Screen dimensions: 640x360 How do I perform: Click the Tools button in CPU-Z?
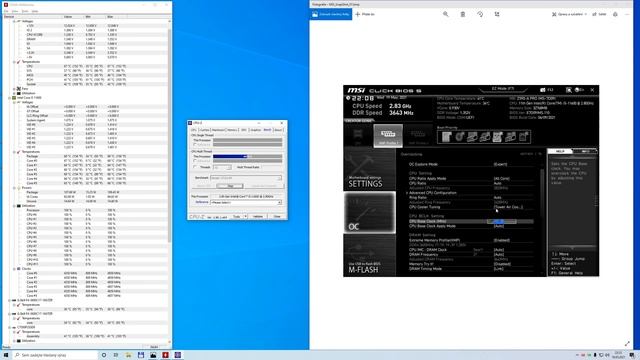click(x=236, y=216)
